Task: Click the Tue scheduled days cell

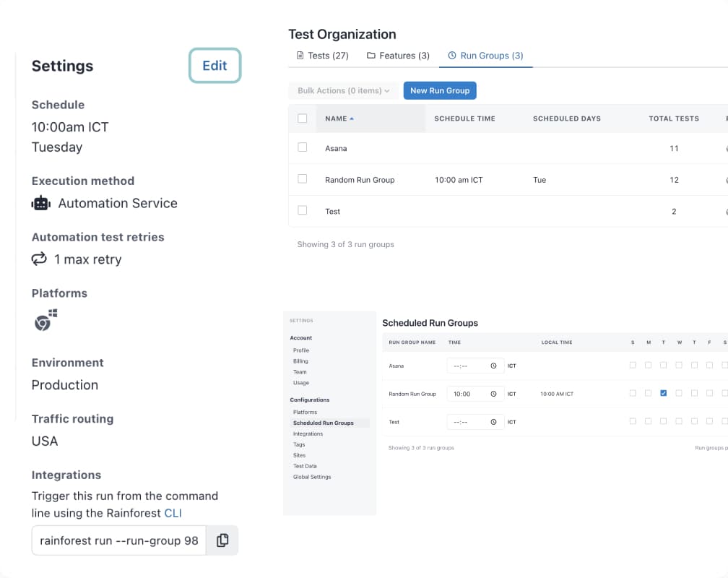Action: click(539, 180)
